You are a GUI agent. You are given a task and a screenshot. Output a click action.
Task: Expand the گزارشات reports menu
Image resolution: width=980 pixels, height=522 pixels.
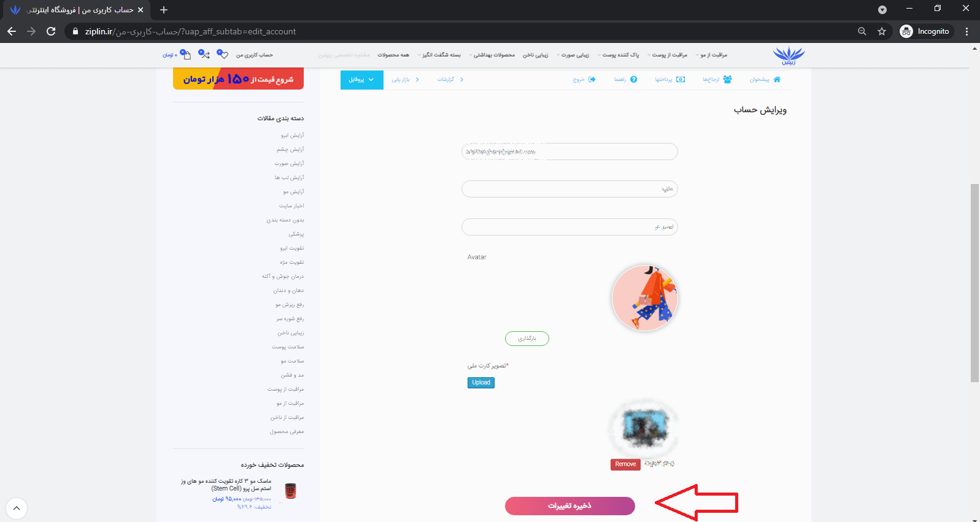coord(450,80)
